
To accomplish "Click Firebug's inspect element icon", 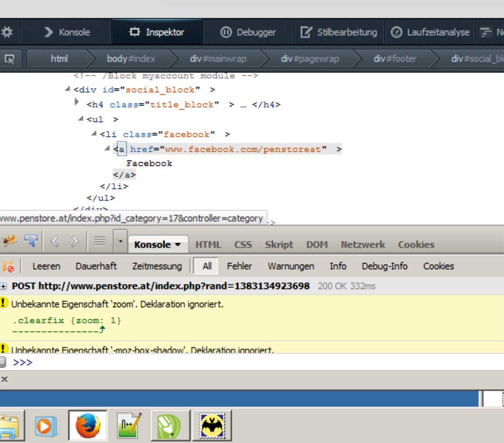I will pyautogui.click(x=31, y=241).
